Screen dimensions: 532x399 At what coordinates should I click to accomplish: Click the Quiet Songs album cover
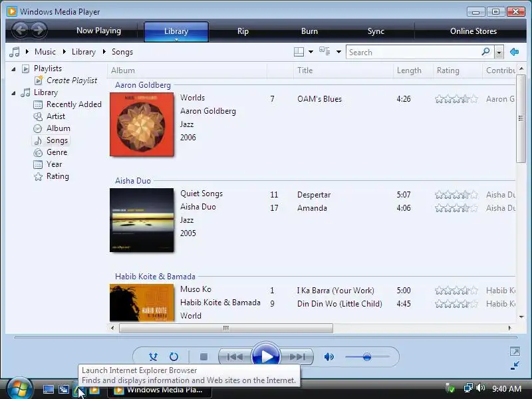(x=142, y=220)
